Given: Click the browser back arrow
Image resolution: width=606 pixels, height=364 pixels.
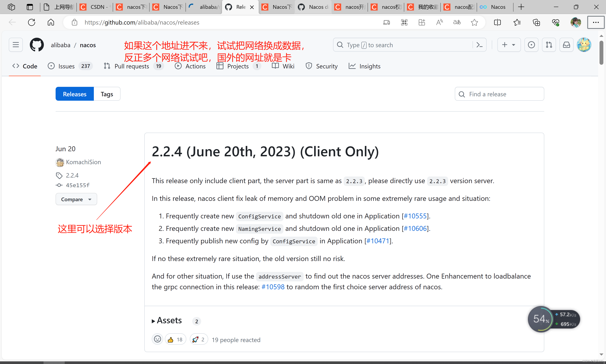Looking at the screenshot, I should 12,22.
